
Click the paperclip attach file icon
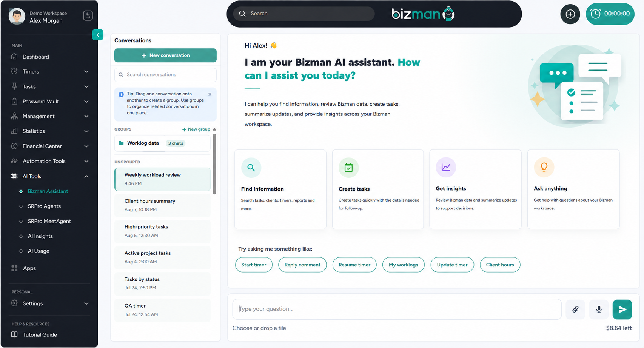[575, 310]
